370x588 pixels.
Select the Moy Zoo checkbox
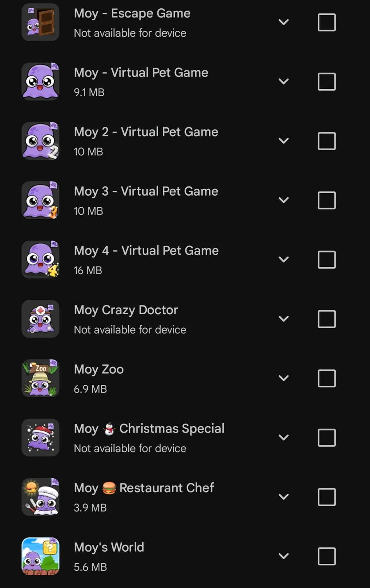pos(327,378)
